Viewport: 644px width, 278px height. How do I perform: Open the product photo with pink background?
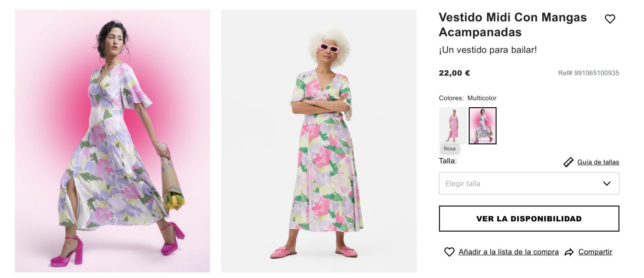click(x=112, y=141)
